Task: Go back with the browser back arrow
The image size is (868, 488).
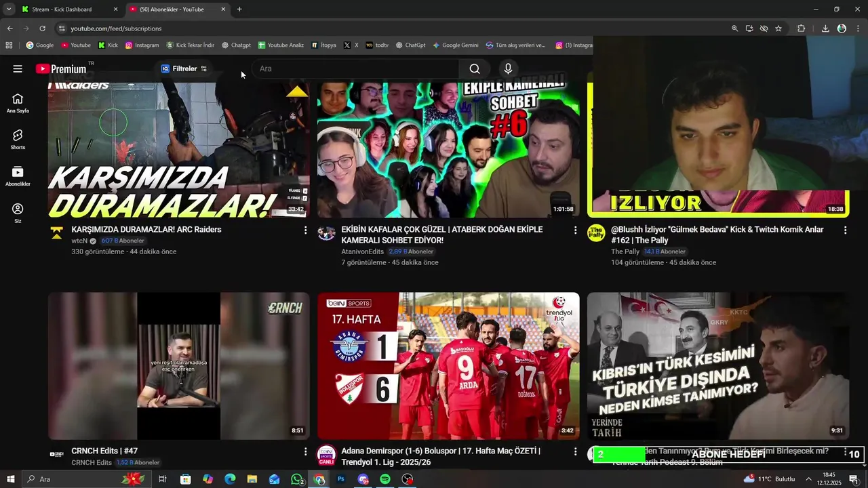Action: click(9, 28)
